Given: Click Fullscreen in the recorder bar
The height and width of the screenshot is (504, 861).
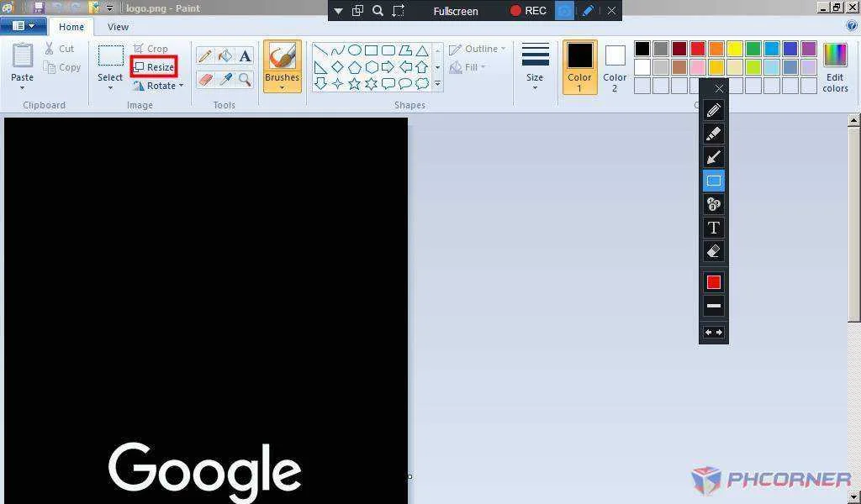Looking at the screenshot, I should [x=455, y=11].
